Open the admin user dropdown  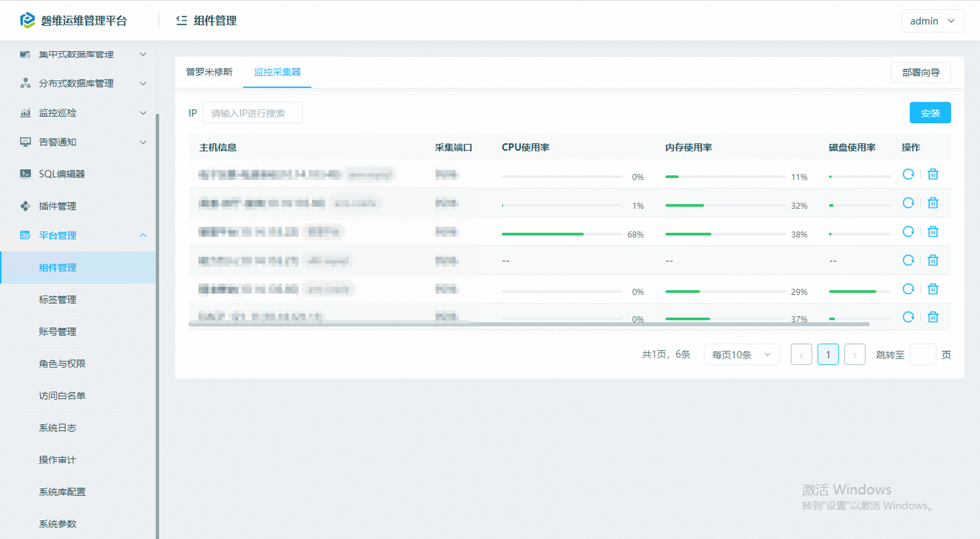pyautogui.click(x=932, y=21)
